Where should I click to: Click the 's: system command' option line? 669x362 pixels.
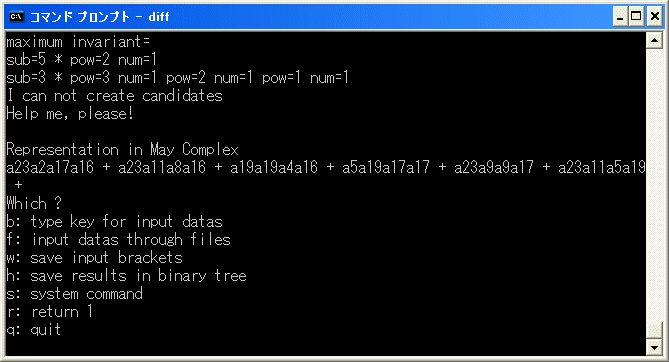click(75, 294)
